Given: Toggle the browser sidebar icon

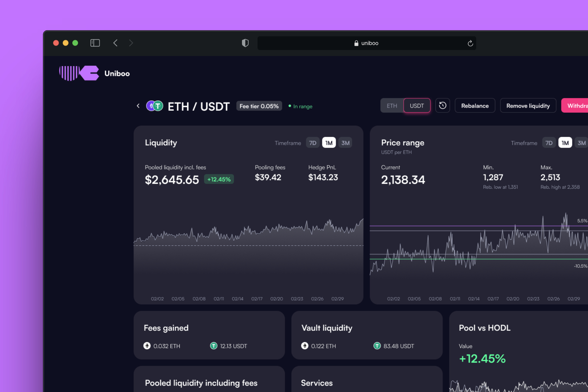Looking at the screenshot, I should click(x=95, y=43).
